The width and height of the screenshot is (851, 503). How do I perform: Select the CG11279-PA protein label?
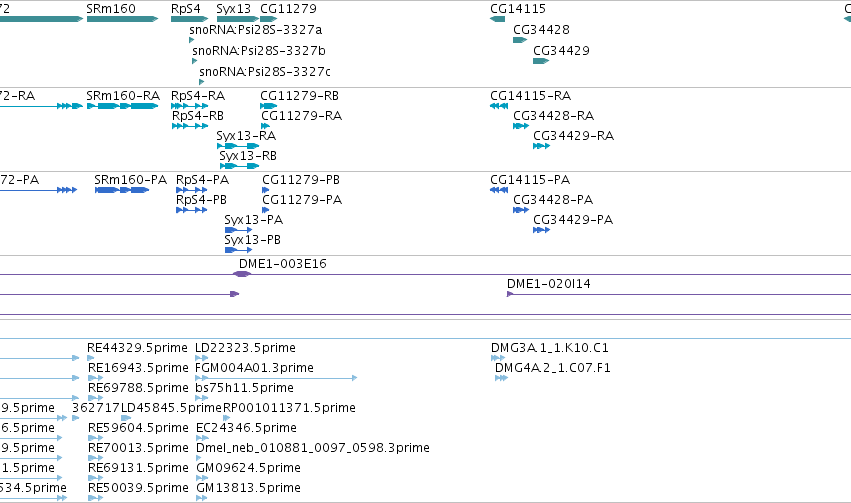point(302,200)
